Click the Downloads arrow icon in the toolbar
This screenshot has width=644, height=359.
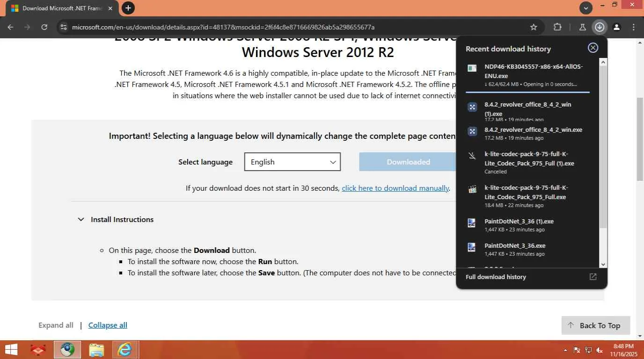[600, 27]
